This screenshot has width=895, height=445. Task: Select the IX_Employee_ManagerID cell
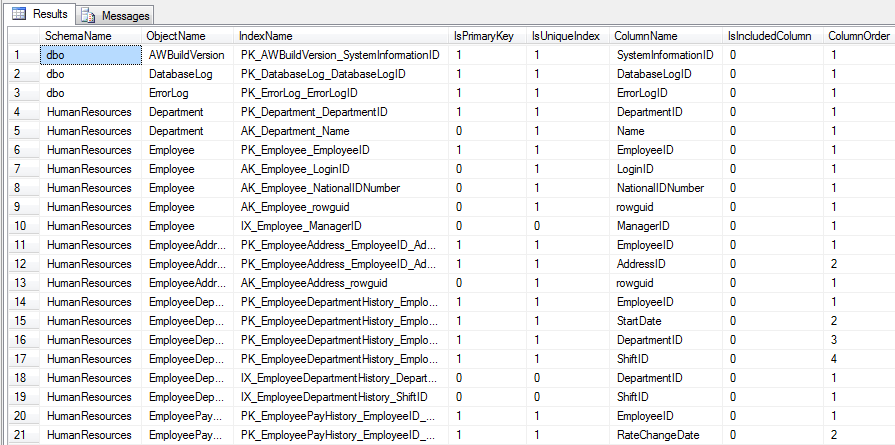(x=301, y=226)
